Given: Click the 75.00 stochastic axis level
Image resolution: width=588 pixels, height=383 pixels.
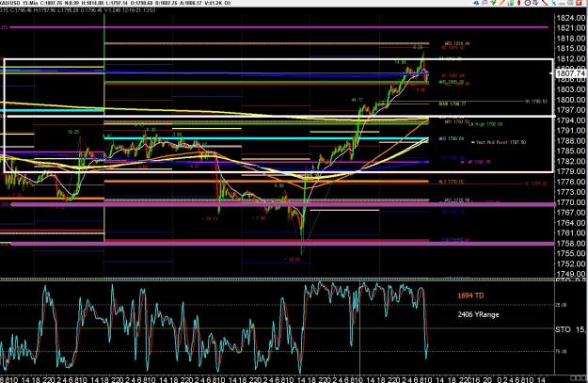Looking at the screenshot, I should coord(561,352).
